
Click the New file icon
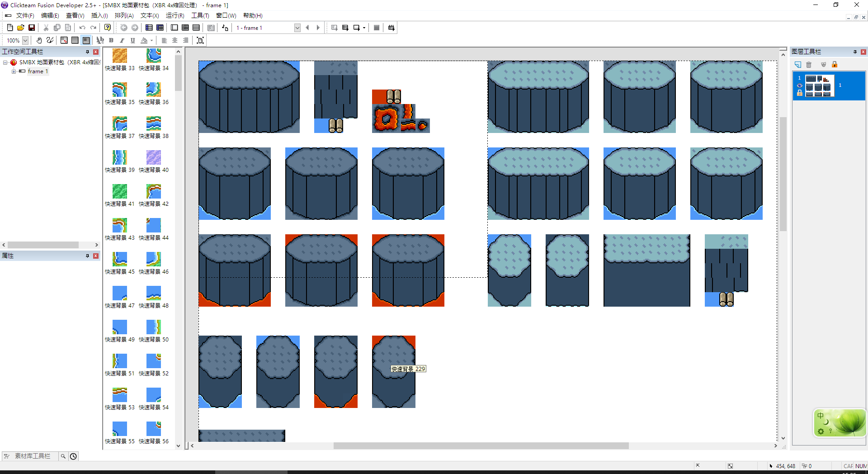[x=10, y=28]
